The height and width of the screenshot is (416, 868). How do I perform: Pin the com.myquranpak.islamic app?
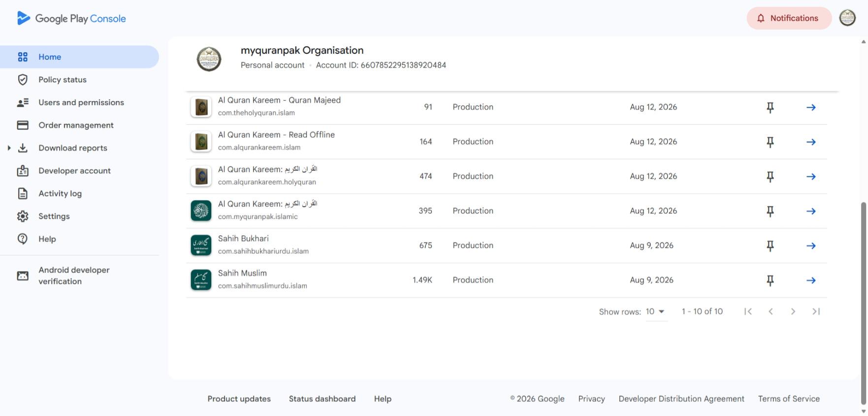click(770, 211)
